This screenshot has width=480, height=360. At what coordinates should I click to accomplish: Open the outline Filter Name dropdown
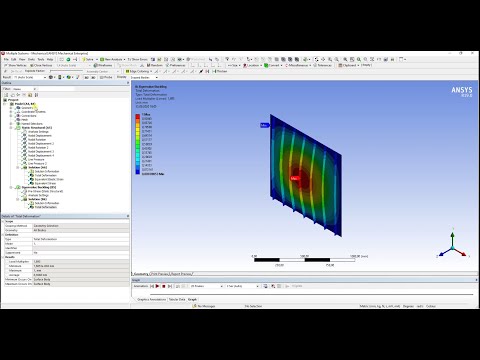[x=25, y=89]
